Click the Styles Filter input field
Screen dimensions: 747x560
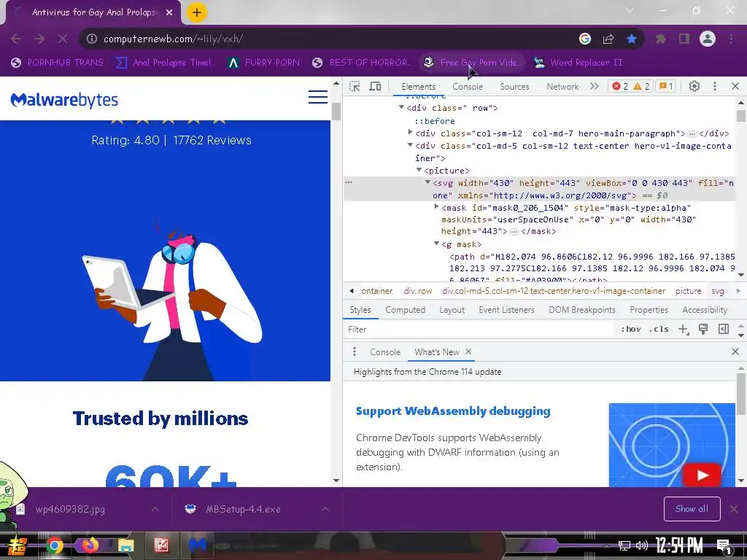click(x=479, y=329)
